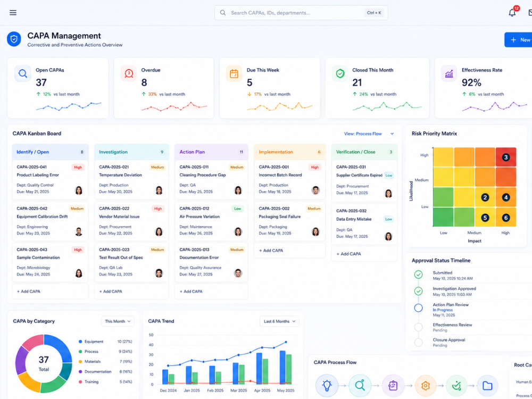Image resolution: width=532 pixels, height=399 pixels.
Task: Open the Product Labeling Error card
Action: (x=50, y=180)
